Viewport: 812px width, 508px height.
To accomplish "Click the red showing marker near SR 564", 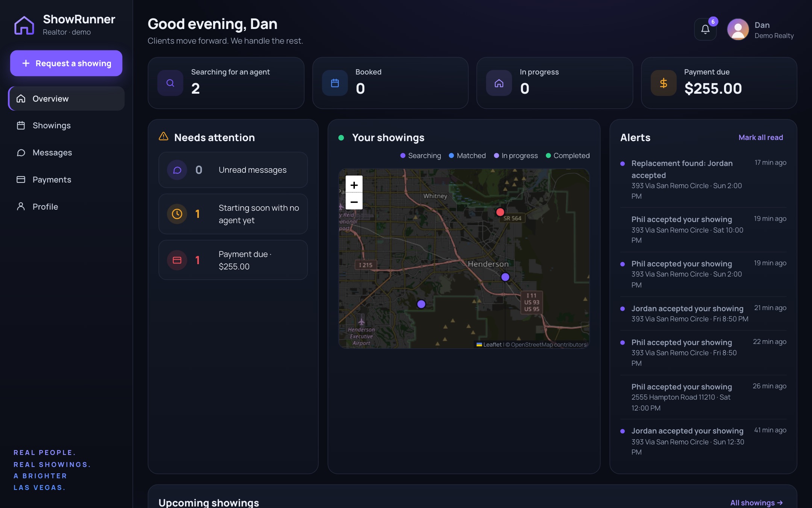I will point(500,212).
